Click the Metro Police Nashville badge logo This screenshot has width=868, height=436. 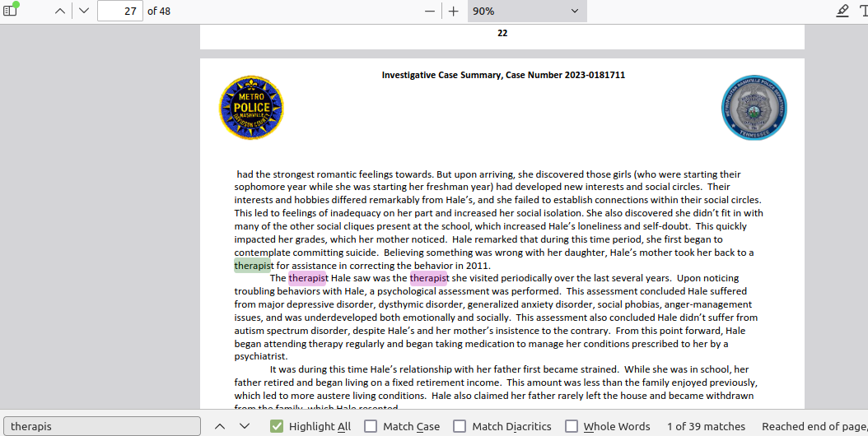(251, 107)
